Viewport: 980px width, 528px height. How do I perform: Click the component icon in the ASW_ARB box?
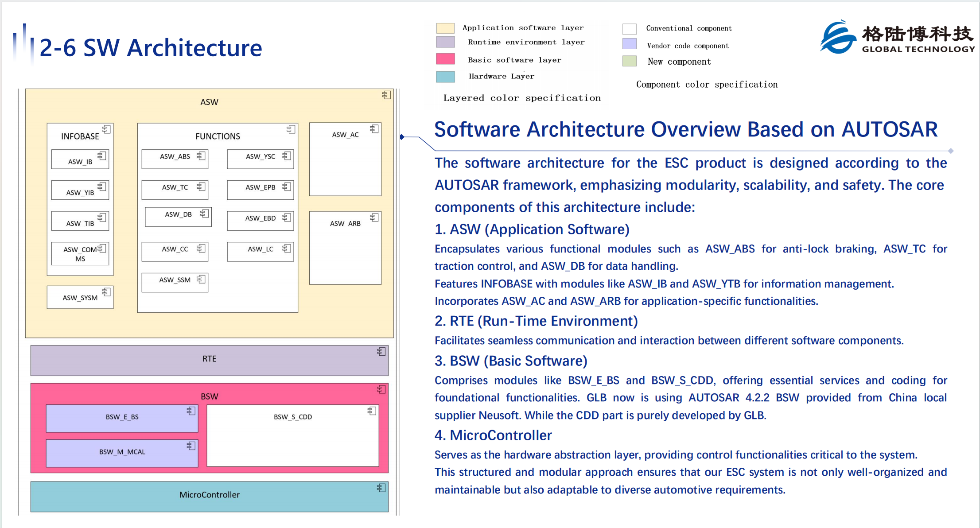pyautogui.click(x=374, y=217)
